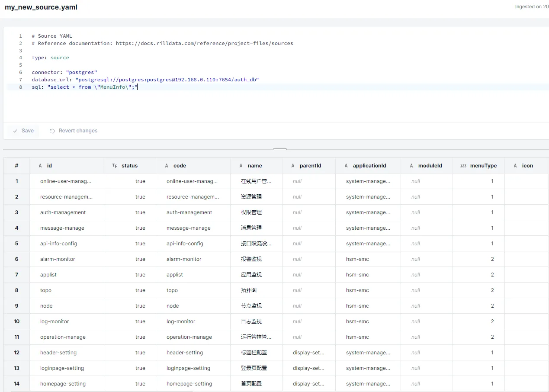The width and height of the screenshot is (549, 392).
Task: Click the Save button
Action: [23, 131]
